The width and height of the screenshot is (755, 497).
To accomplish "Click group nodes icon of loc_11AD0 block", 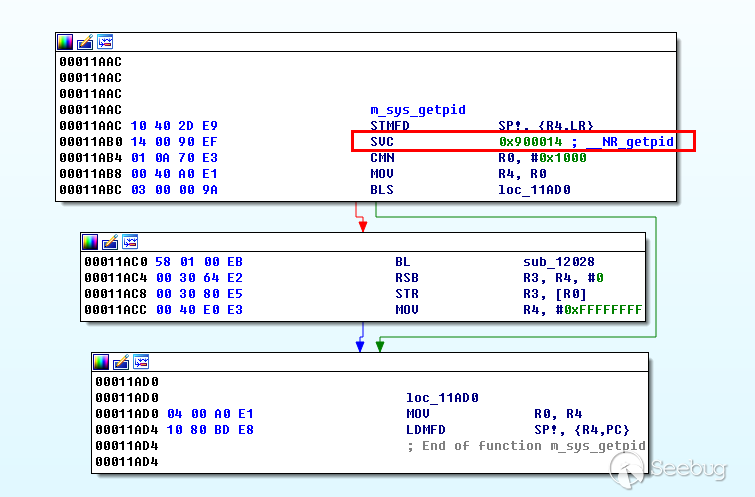I will pyautogui.click(x=142, y=362).
